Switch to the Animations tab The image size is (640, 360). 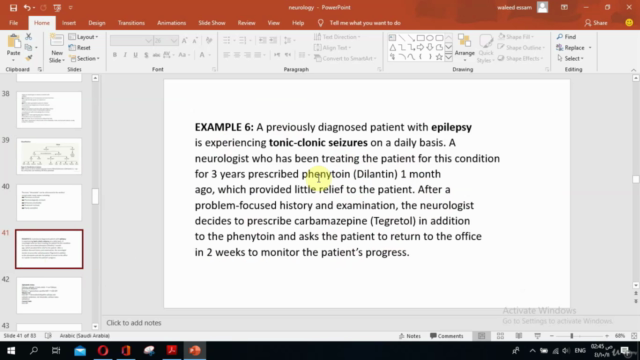171,23
